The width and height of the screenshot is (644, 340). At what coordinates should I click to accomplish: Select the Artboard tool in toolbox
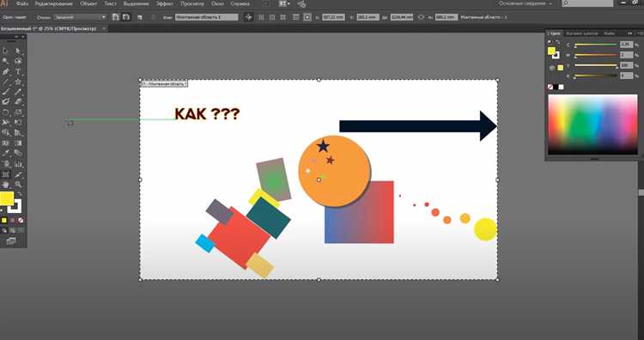[x=6, y=174]
